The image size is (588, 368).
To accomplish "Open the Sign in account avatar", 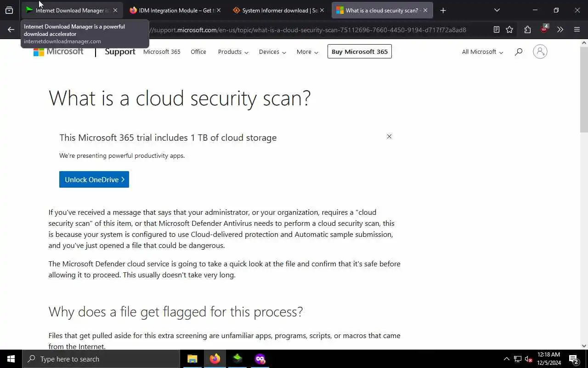I will coord(540,52).
